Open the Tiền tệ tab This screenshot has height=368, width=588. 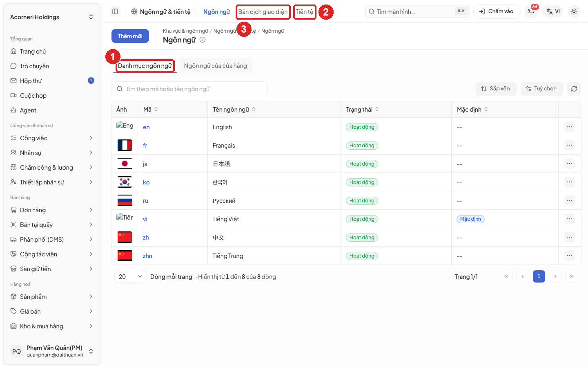pyautogui.click(x=305, y=12)
